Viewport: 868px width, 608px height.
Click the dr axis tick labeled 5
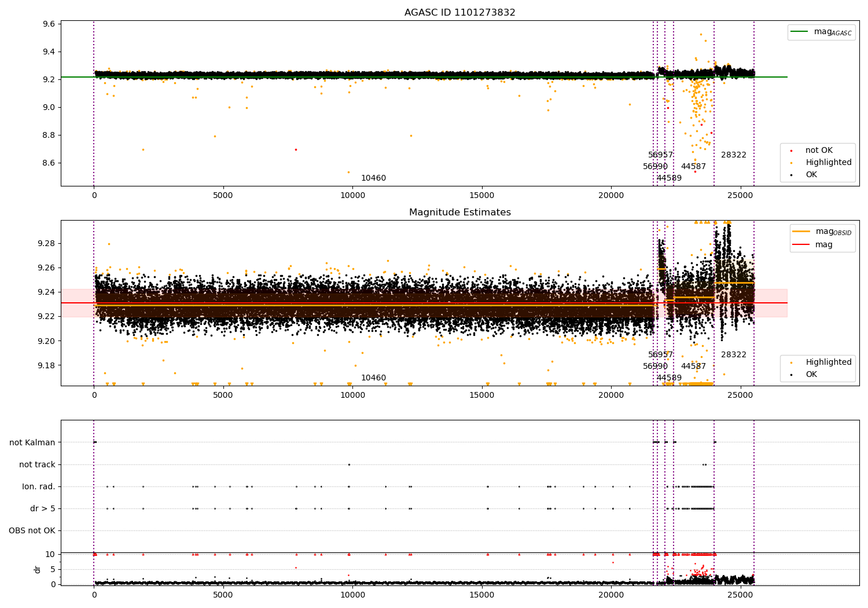[x=53, y=570]
